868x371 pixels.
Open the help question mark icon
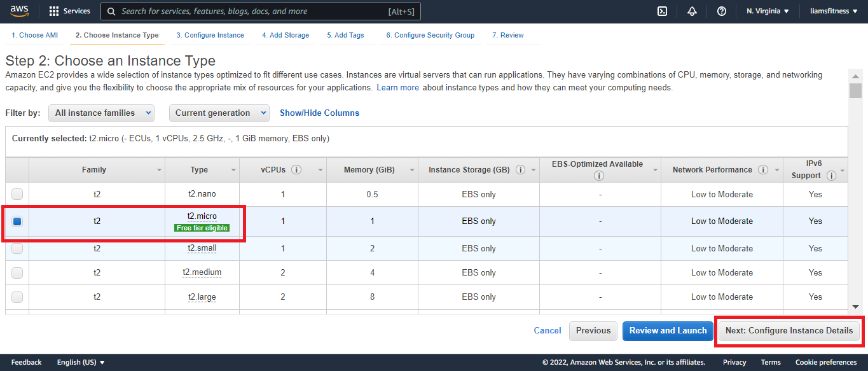(x=721, y=11)
